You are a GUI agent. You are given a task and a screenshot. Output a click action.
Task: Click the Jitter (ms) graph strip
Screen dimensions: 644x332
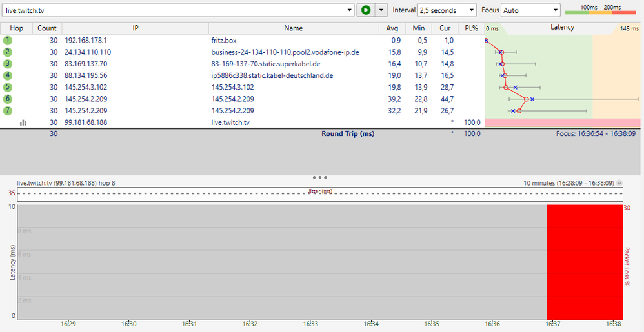[x=320, y=194]
